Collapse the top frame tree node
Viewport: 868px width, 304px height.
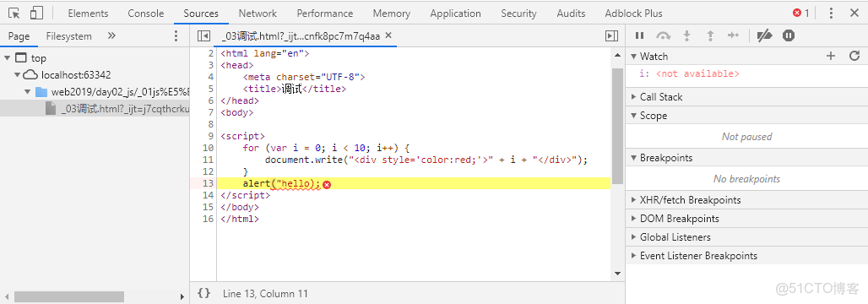(x=8, y=58)
